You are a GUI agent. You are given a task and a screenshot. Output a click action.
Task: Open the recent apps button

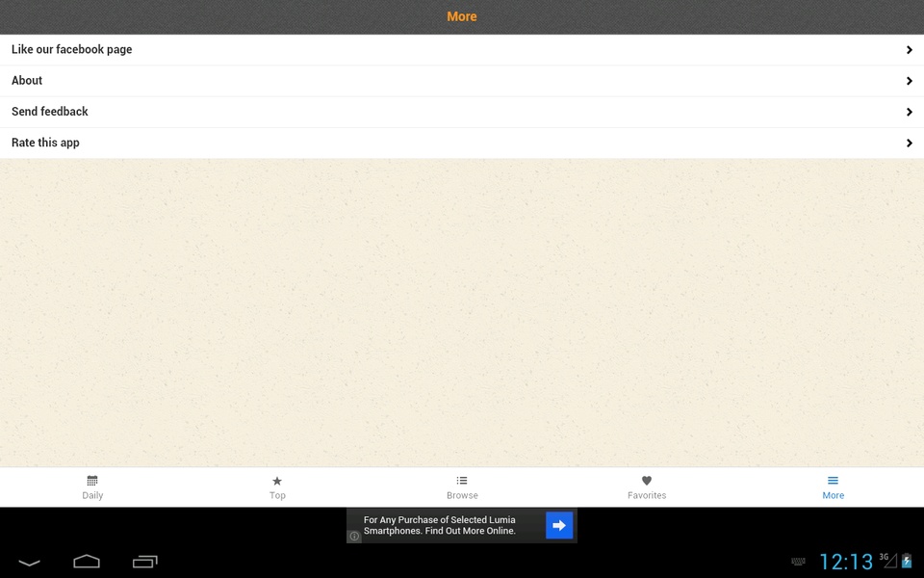(145, 562)
